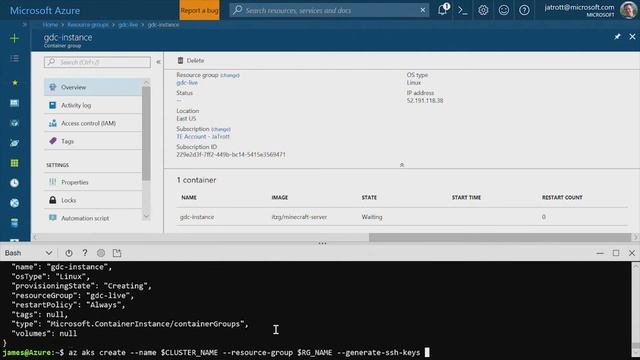Viewport: 640px width, 360px height.
Task: Click gdc-live resource group link
Action: tap(187, 83)
